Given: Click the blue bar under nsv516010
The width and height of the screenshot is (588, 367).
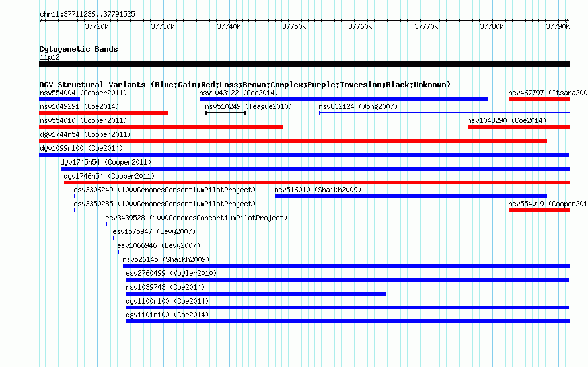Looking at the screenshot, I should [x=411, y=196].
